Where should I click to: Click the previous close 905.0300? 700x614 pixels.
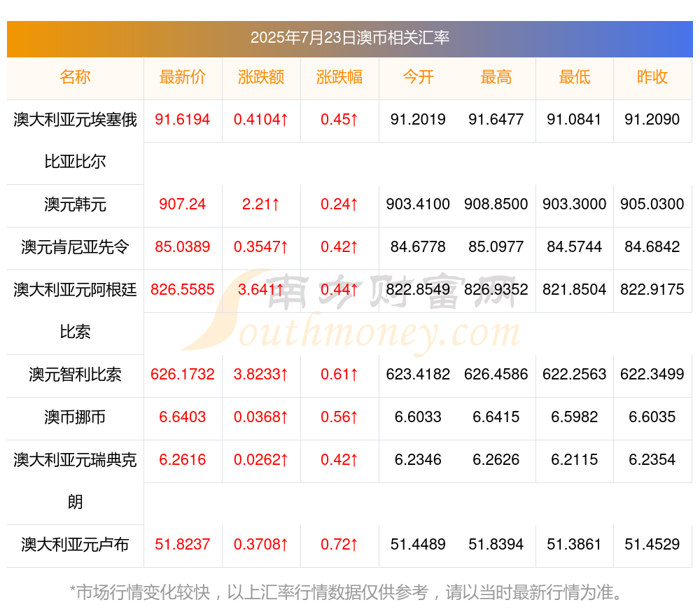tap(652, 204)
